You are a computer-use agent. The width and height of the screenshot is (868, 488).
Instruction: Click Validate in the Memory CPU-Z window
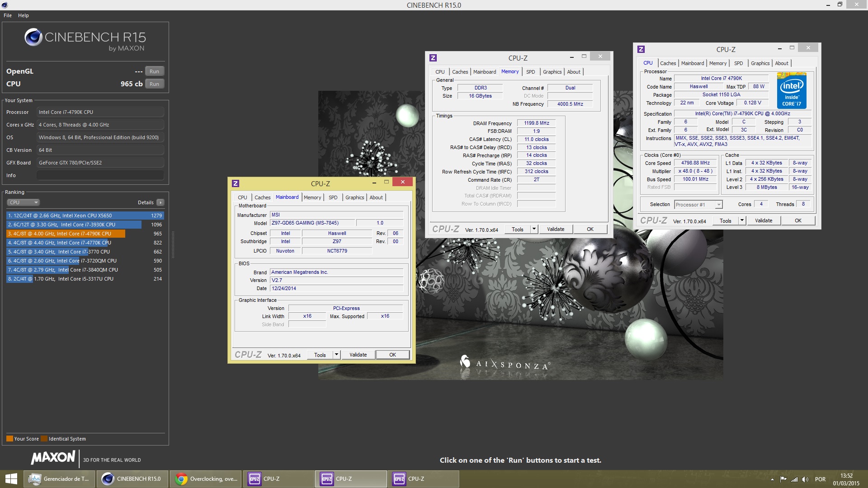click(556, 229)
